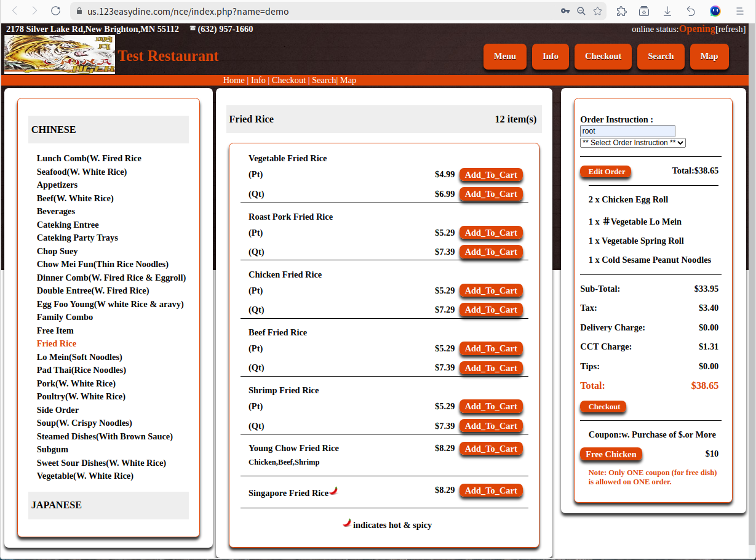This screenshot has height=560, width=756.
Task: Bookmark this page with the star icon
Action: [597, 11]
